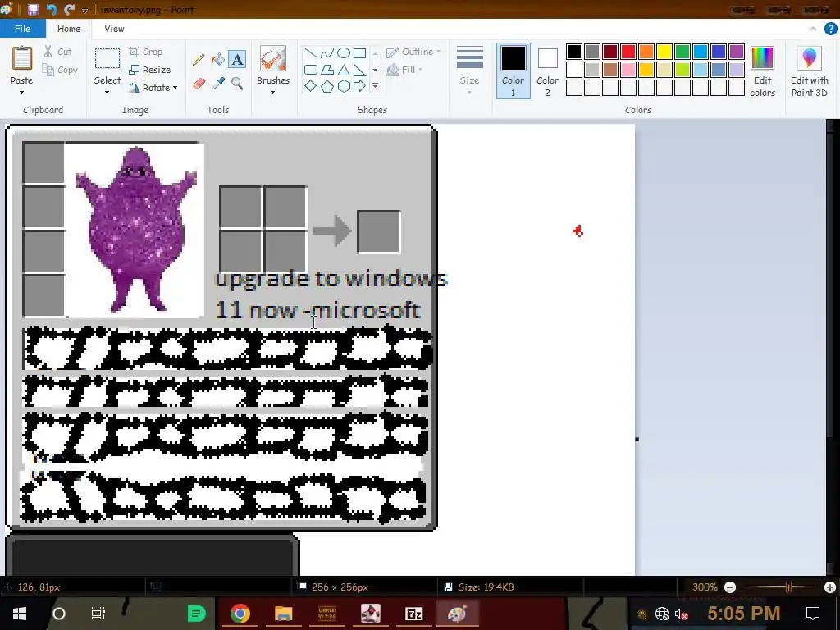Pick the green color swatch
Screen dimensions: 840x630
point(682,52)
